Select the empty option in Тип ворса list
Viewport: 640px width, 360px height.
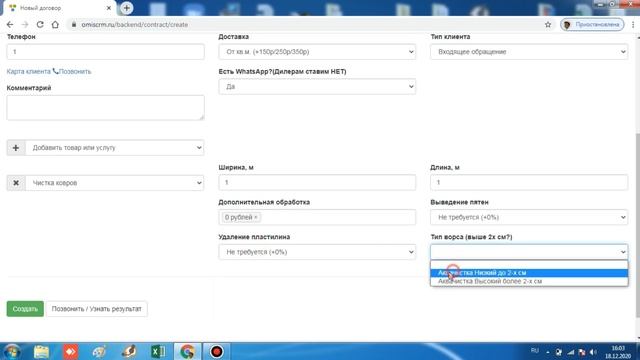click(529, 264)
